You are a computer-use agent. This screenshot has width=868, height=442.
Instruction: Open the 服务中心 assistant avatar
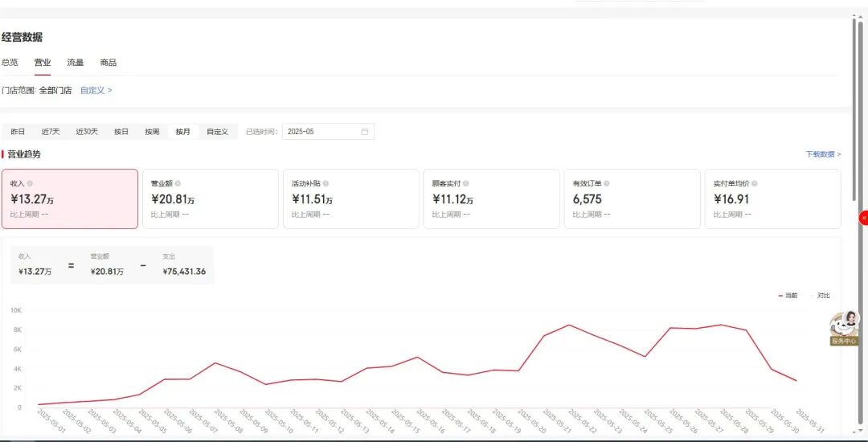click(845, 328)
